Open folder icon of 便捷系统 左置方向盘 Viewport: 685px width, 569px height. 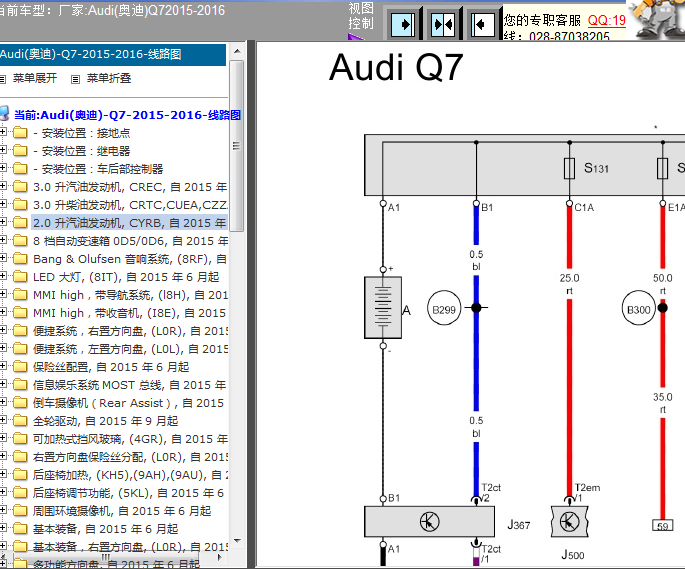[20, 348]
